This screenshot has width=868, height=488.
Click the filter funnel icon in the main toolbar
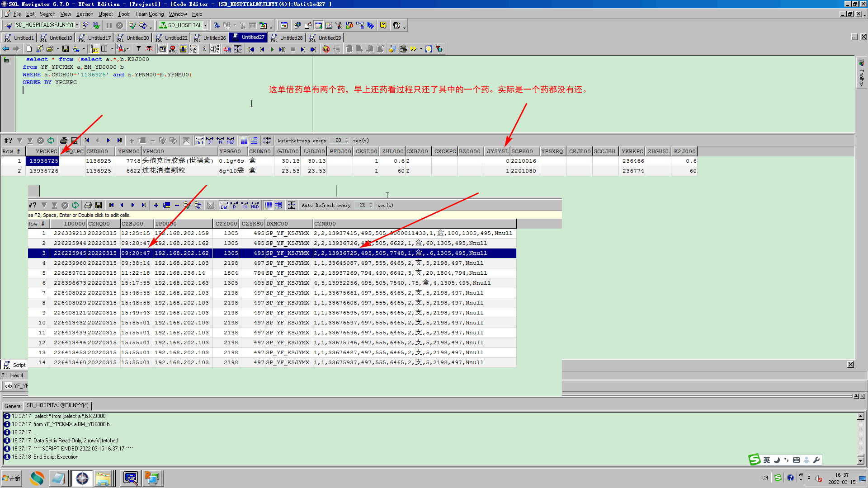[139, 49]
